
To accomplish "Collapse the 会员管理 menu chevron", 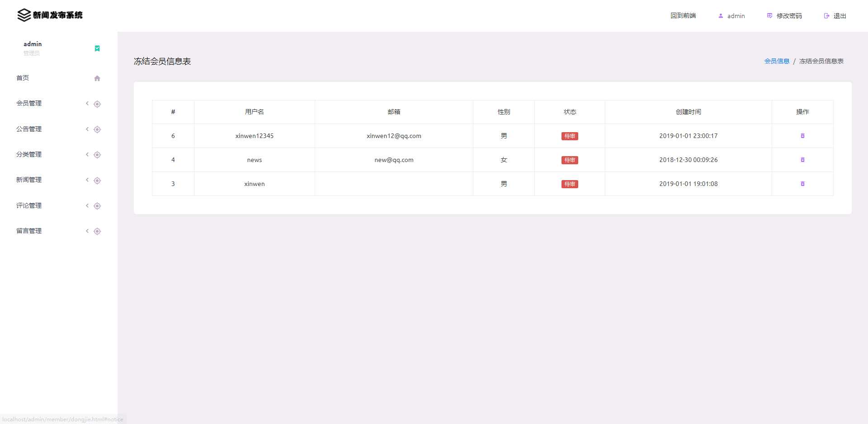I will [87, 104].
